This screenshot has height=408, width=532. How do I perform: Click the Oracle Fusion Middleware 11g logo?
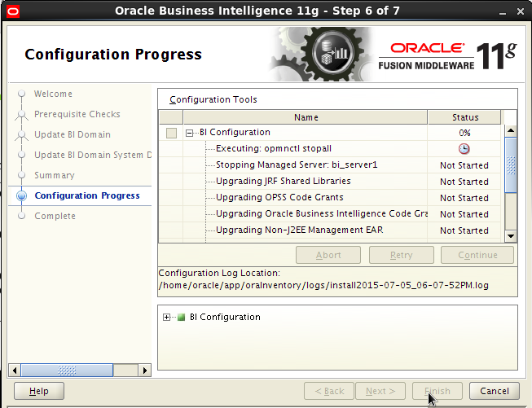click(x=448, y=56)
